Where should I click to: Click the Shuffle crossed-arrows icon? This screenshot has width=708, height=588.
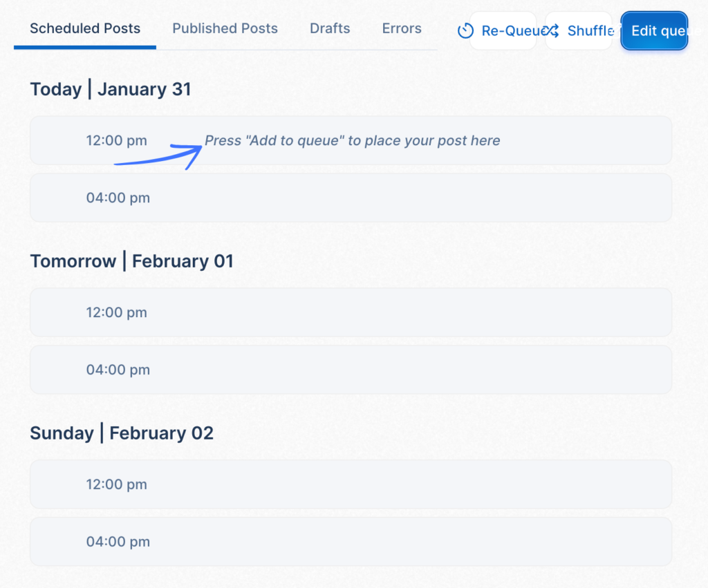pos(550,30)
